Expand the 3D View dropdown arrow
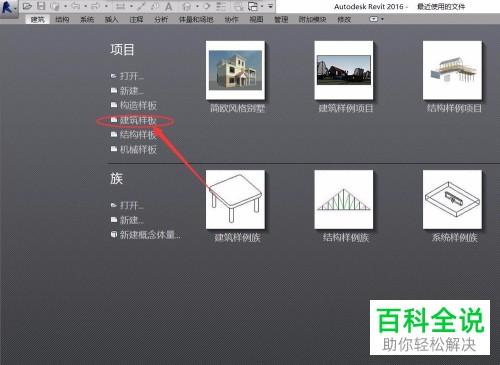Viewport: 500px width, 365px height. click(197, 6)
